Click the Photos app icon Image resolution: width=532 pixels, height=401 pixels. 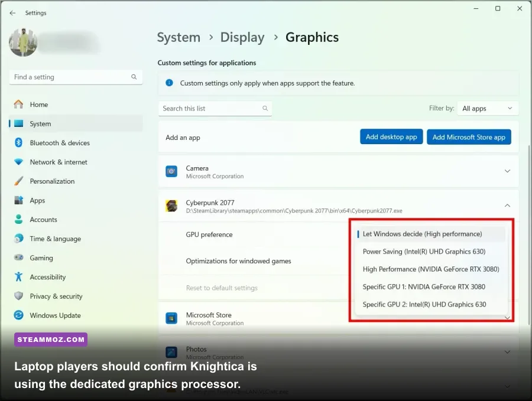(x=171, y=352)
